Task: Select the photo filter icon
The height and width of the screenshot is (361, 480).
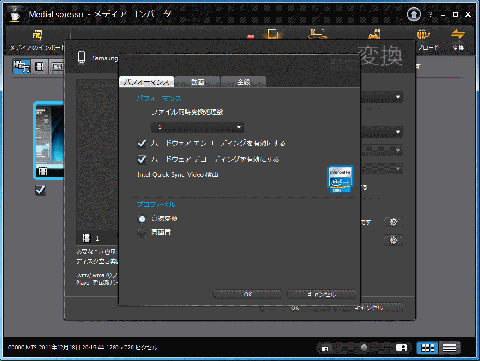Action: (x=57, y=67)
